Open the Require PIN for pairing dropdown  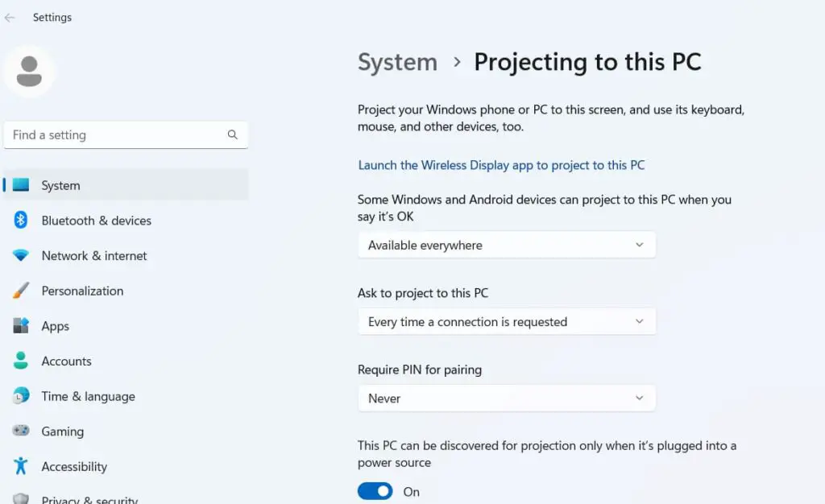507,398
